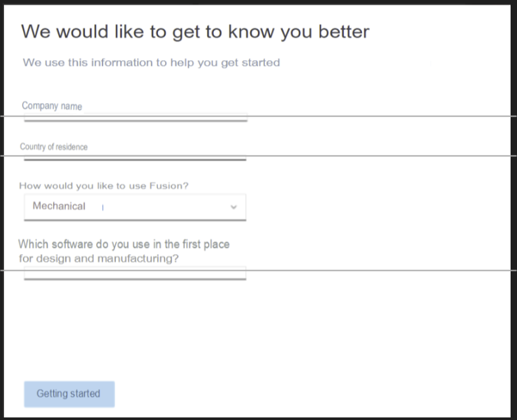This screenshot has height=420, width=517.
Task: Click the chevron arrow on the Mechanical dropdown
Action: 233,206
